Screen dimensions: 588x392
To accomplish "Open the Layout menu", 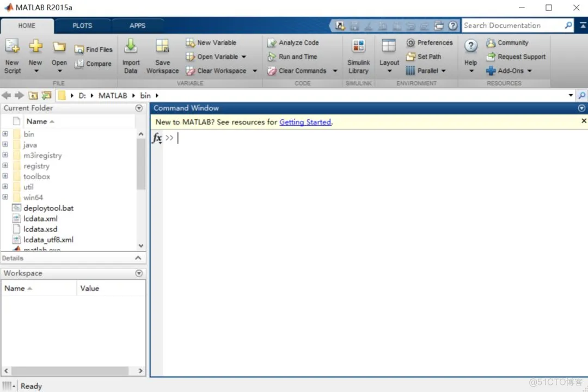I will click(389, 56).
